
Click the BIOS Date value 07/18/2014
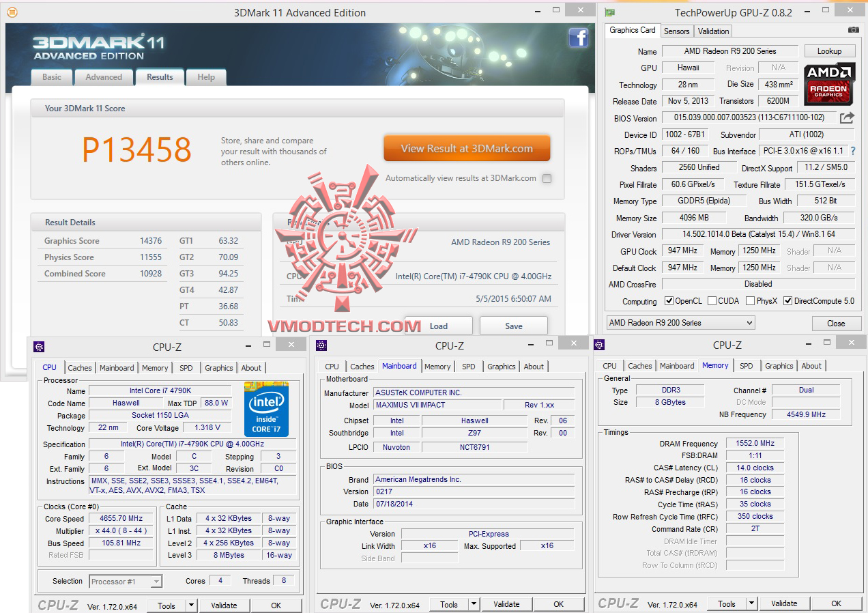[x=474, y=504]
